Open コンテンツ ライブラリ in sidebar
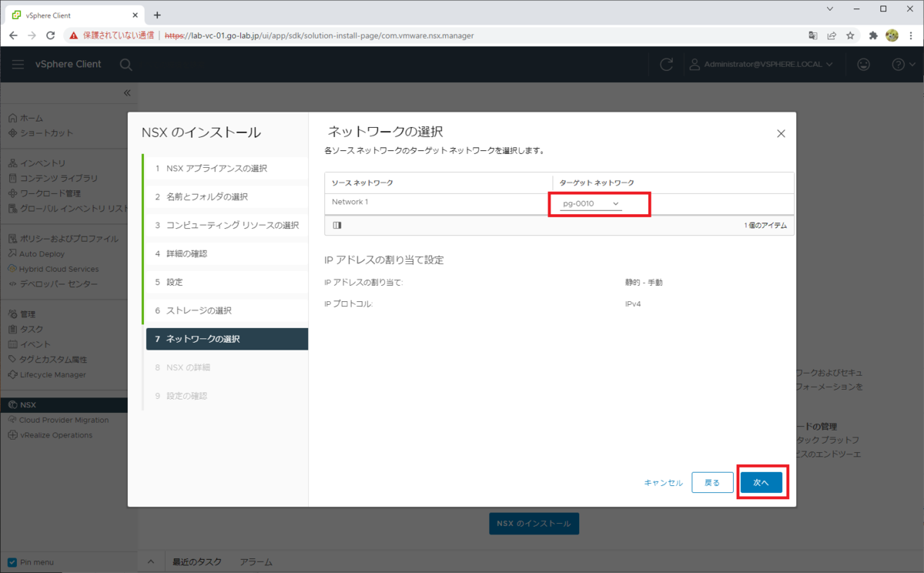924x573 pixels. (x=52, y=178)
